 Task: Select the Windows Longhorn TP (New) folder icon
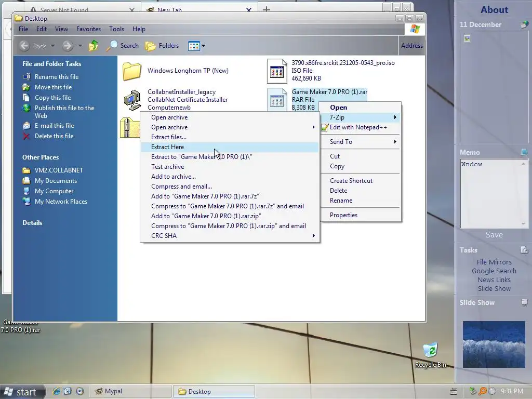coord(132,71)
